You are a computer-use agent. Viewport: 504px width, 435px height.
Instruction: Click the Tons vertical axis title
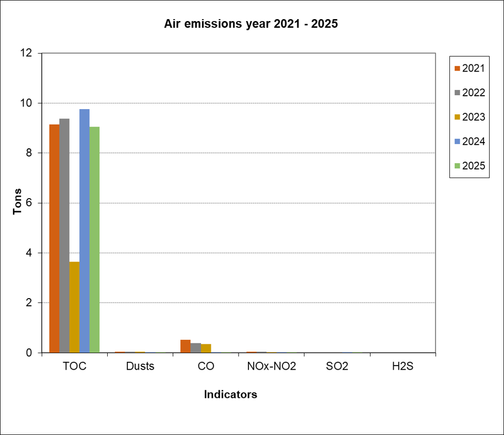(x=18, y=202)
